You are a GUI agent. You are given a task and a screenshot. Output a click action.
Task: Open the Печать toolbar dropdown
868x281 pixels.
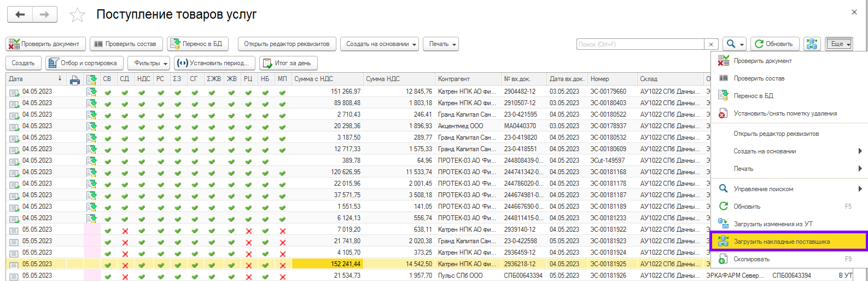coord(441,44)
